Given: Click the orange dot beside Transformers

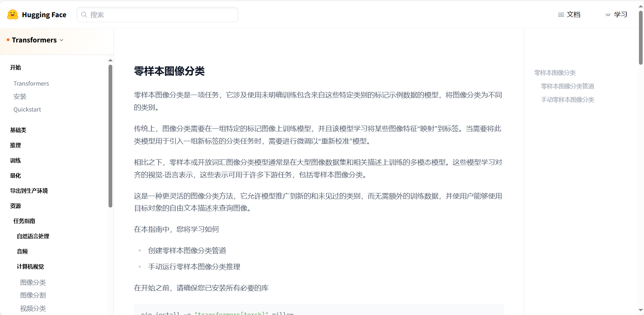Looking at the screenshot, I should (7, 40).
